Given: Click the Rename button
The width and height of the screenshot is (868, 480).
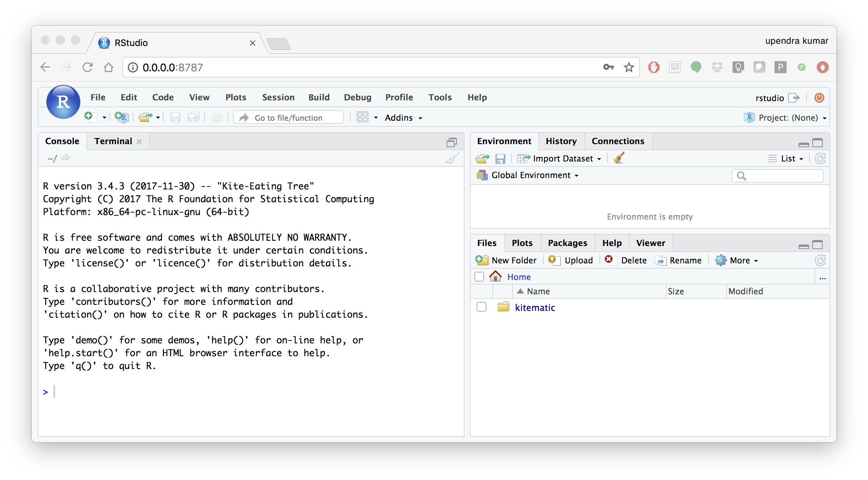Looking at the screenshot, I should click(678, 260).
